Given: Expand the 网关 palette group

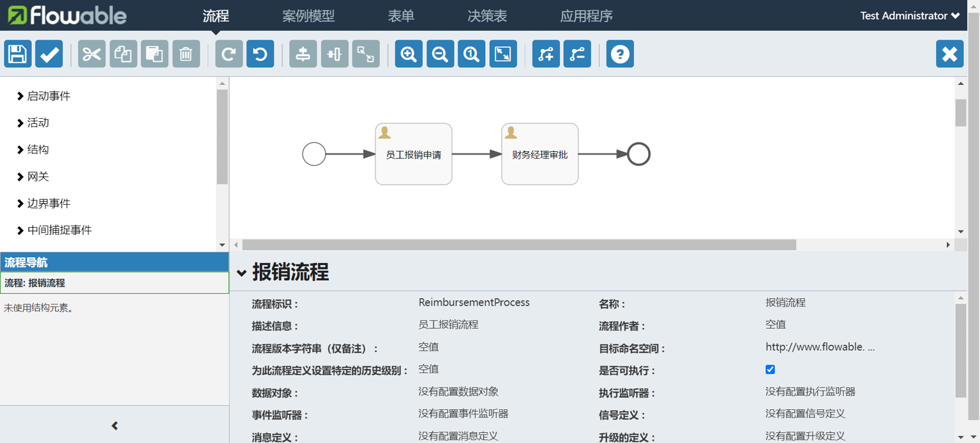Looking at the screenshot, I should click(38, 177).
